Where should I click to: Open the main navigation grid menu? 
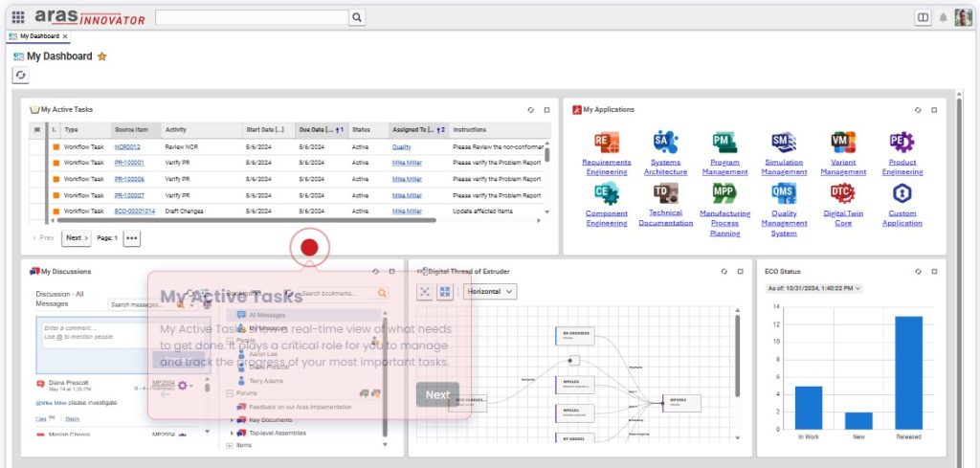click(x=18, y=17)
